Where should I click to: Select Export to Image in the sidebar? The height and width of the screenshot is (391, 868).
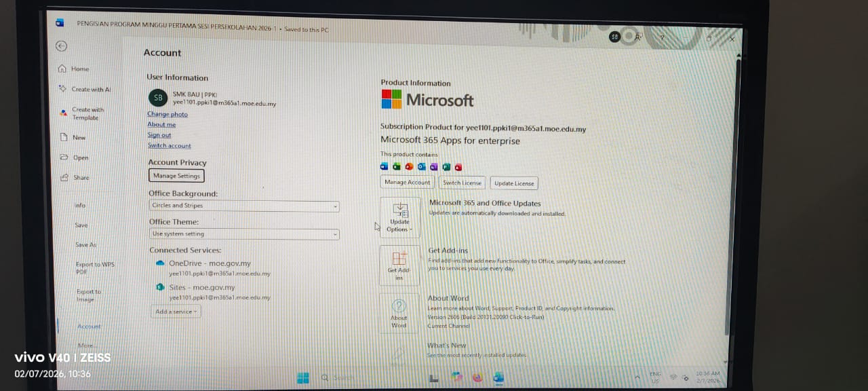(88, 295)
